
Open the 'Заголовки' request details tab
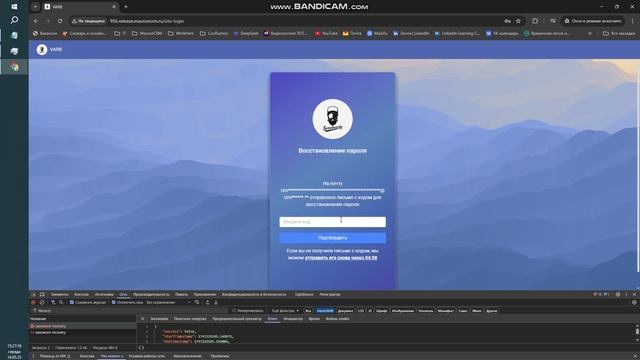159,319
